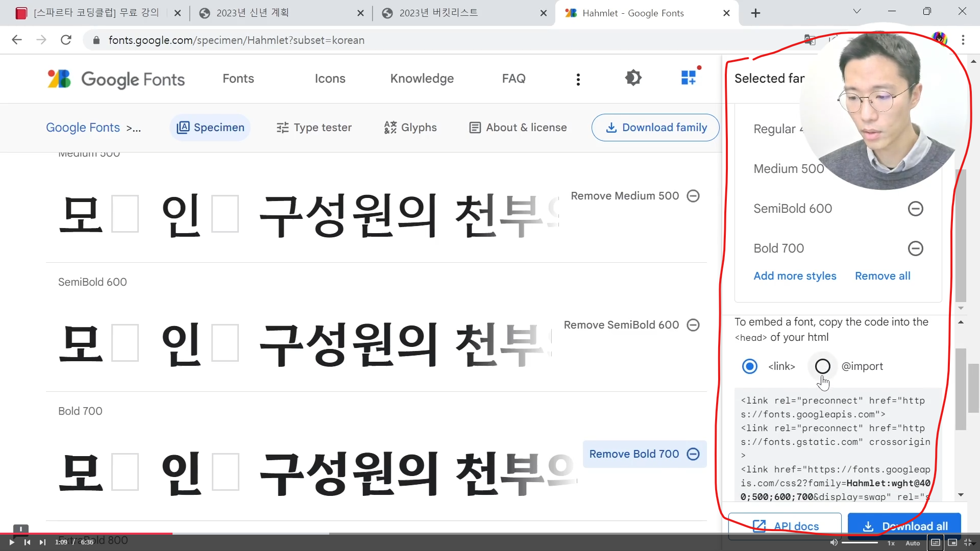This screenshot has height=551, width=980.
Task: Click Medium 500 in selected family panel
Action: click(789, 169)
